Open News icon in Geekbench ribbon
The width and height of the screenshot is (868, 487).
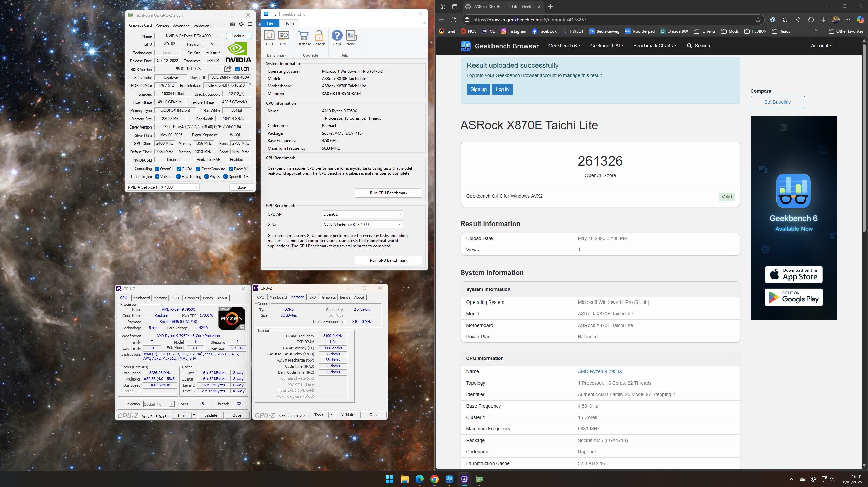point(351,38)
